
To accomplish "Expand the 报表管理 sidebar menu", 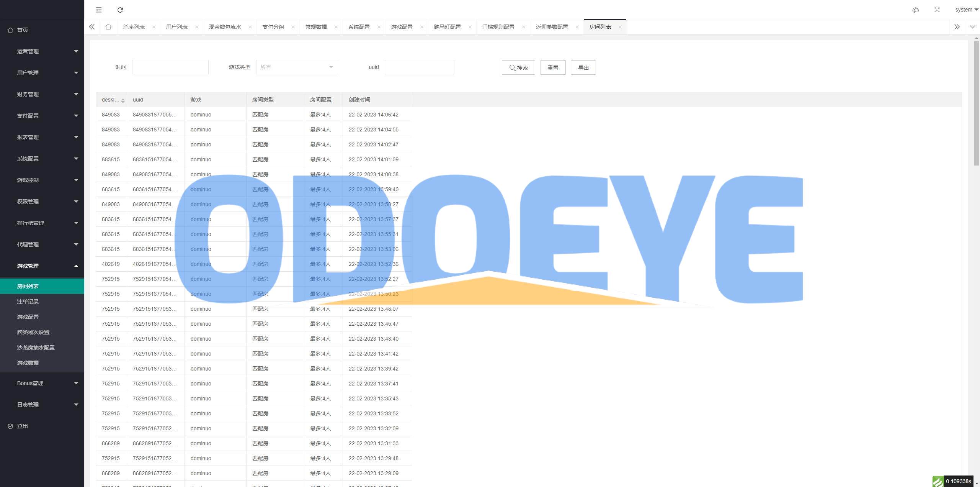I will click(x=42, y=137).
